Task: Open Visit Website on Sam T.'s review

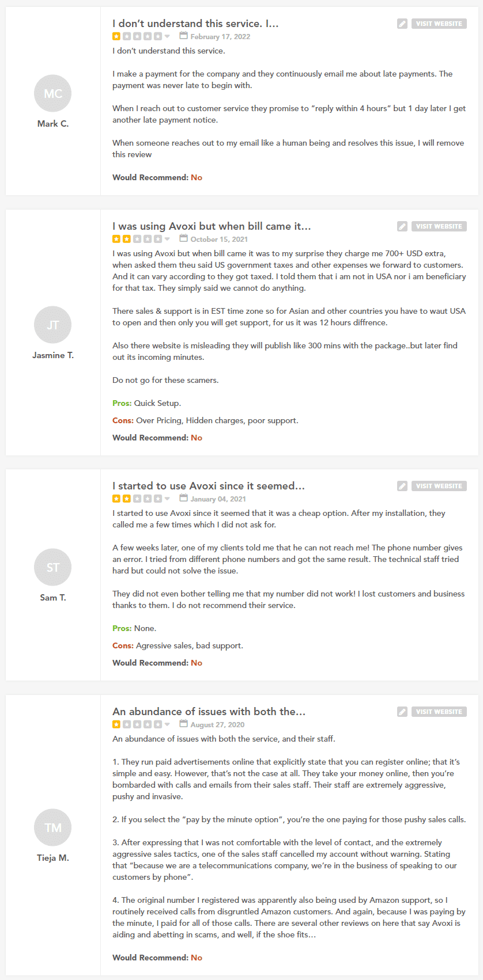Action: [x=439, y=486]
